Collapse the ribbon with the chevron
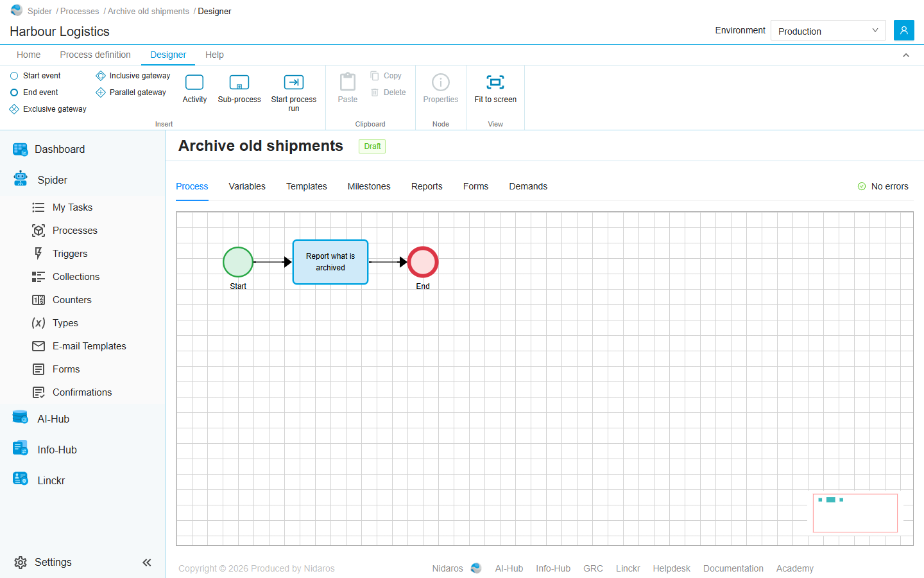Screen dimensions: 924x578 [x=906, y=55]
